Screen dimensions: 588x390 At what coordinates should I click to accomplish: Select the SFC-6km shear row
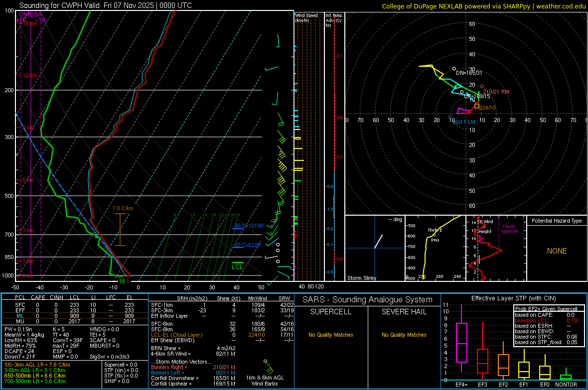click(x=222, y=324)
